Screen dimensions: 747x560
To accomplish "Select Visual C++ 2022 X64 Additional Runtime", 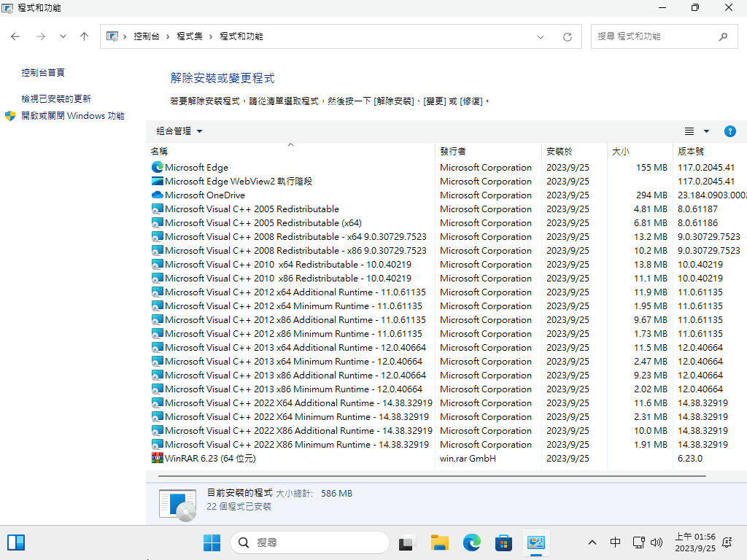I will pyautogui.click(x=298, y=402).
